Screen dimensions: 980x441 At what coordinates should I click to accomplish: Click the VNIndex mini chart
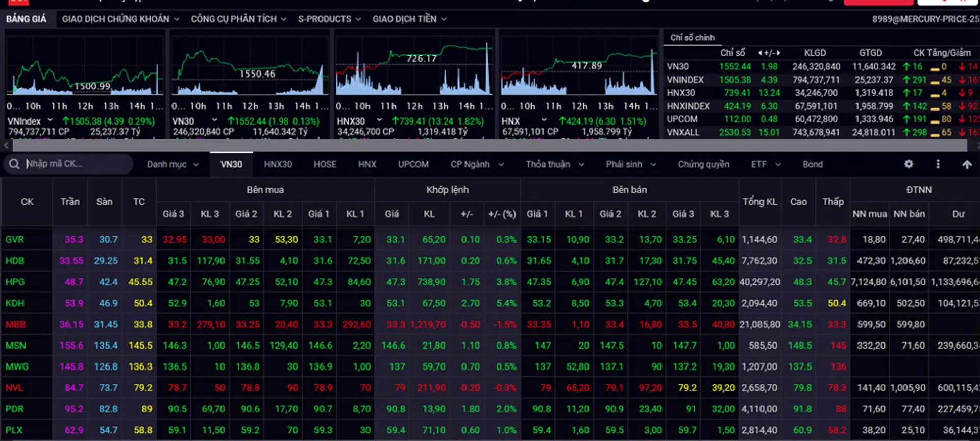85,66
